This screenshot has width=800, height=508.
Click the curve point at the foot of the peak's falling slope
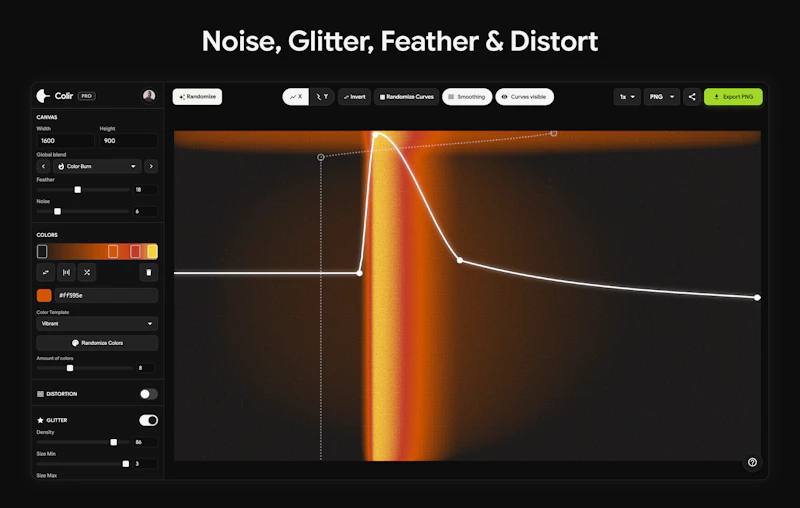[x=460, y=261]
